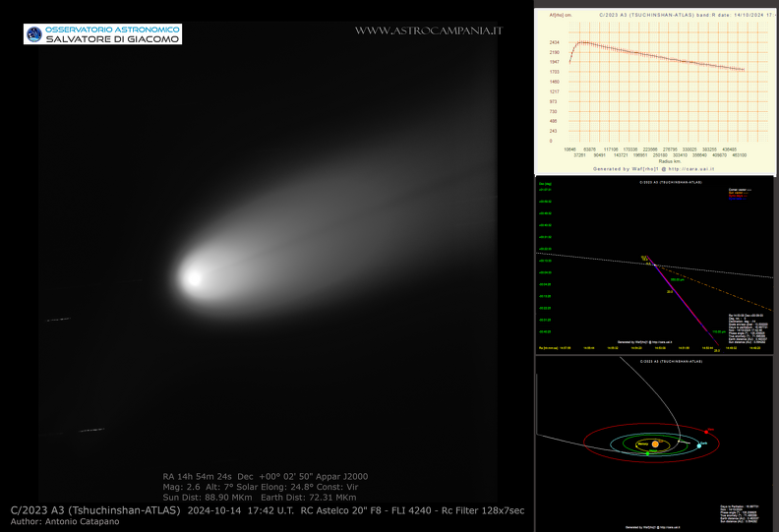Click the upper star trail left of the comet
The image size is (779, 532).
click(x=59, y=320)
